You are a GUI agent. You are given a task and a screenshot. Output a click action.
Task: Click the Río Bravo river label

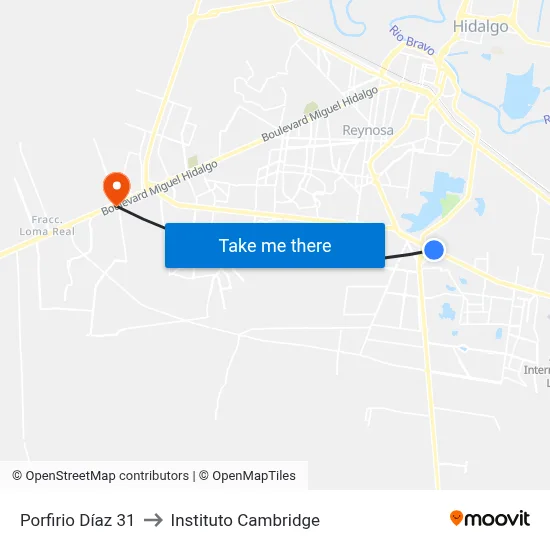click(412, 40)
